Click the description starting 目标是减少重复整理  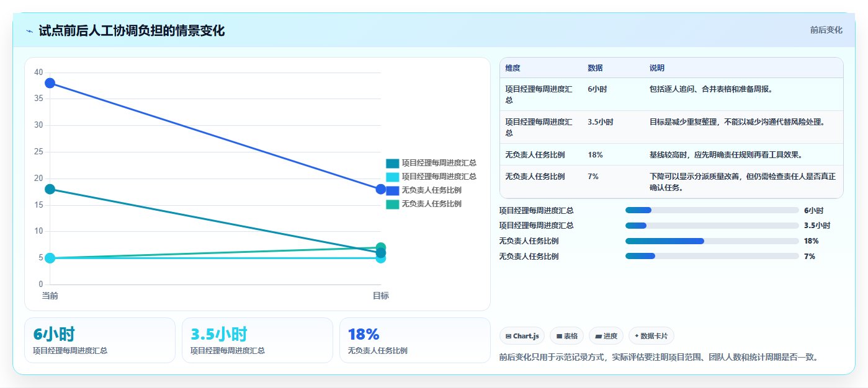pos(737,122)
